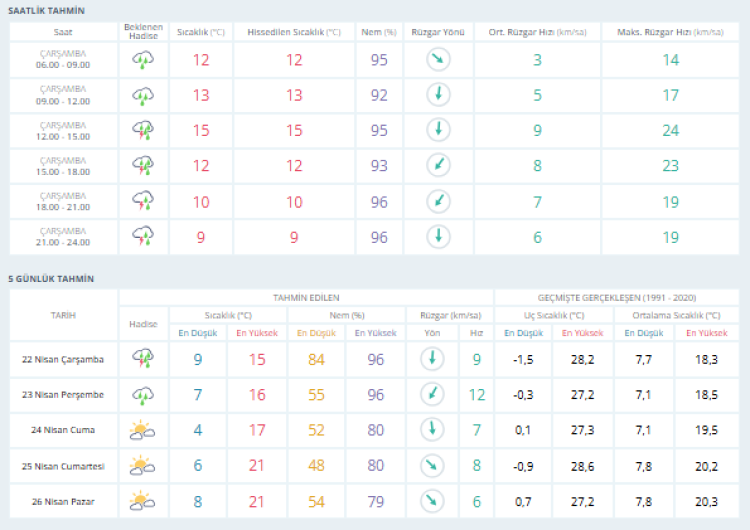
Task: Select the wind direction arrow for 15.00 - 18.00
Action: [x=437, y=165]
